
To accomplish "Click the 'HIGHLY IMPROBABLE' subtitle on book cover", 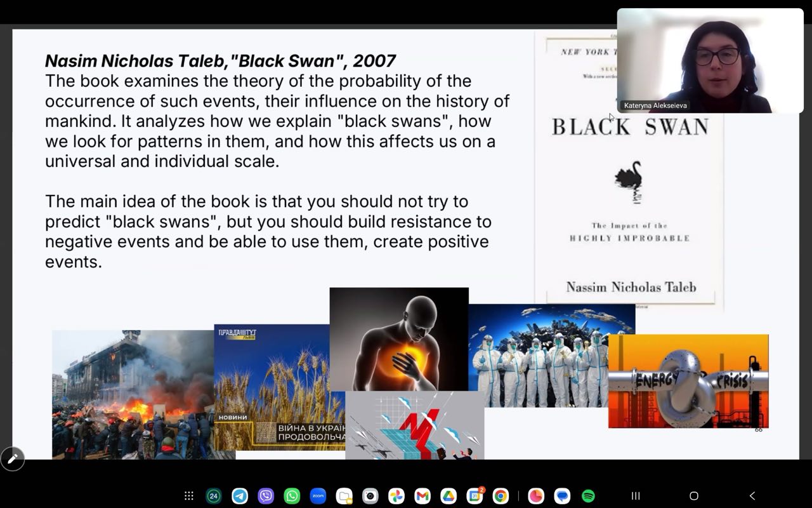I will (x=629, y=239).
